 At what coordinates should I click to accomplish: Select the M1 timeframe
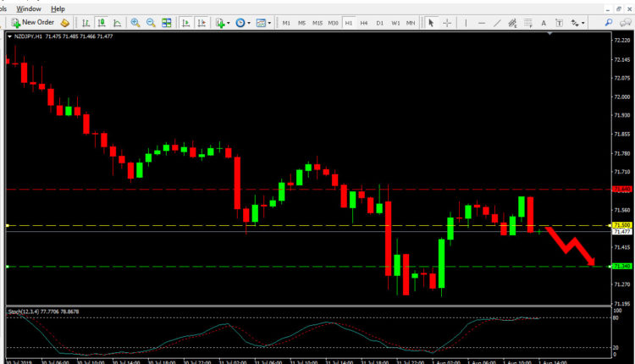286,23
